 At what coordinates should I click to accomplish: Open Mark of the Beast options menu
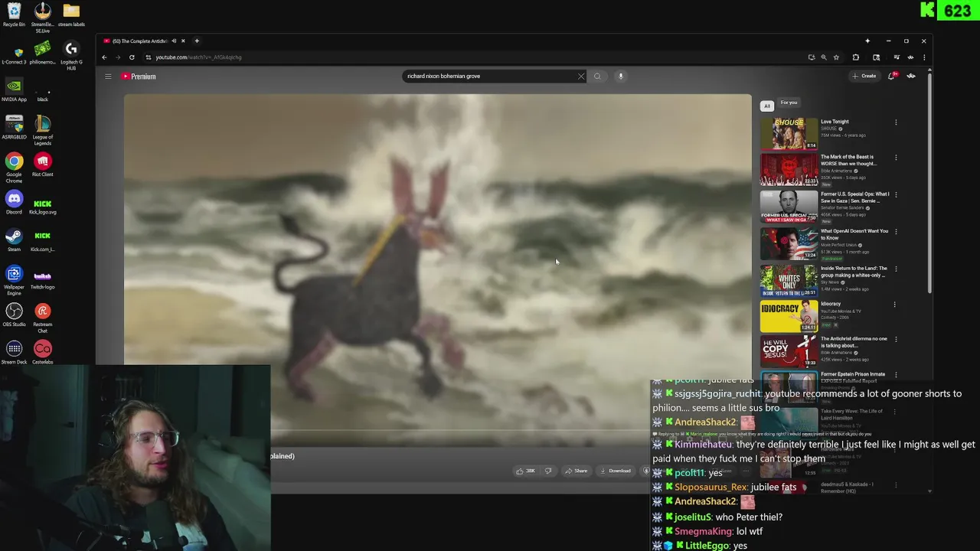[896, 158]
